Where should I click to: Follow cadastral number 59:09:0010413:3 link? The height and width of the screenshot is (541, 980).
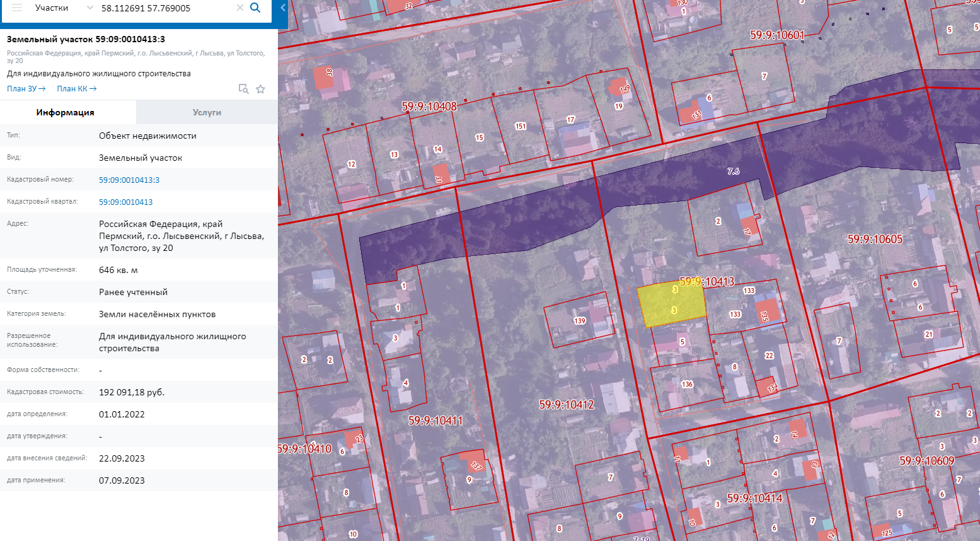(129, 180)
